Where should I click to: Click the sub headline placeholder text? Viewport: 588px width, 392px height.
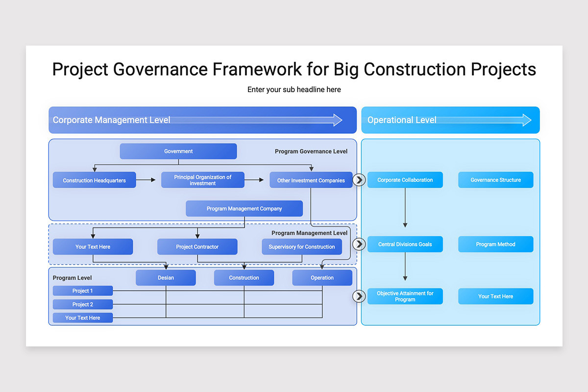[294, 90]
